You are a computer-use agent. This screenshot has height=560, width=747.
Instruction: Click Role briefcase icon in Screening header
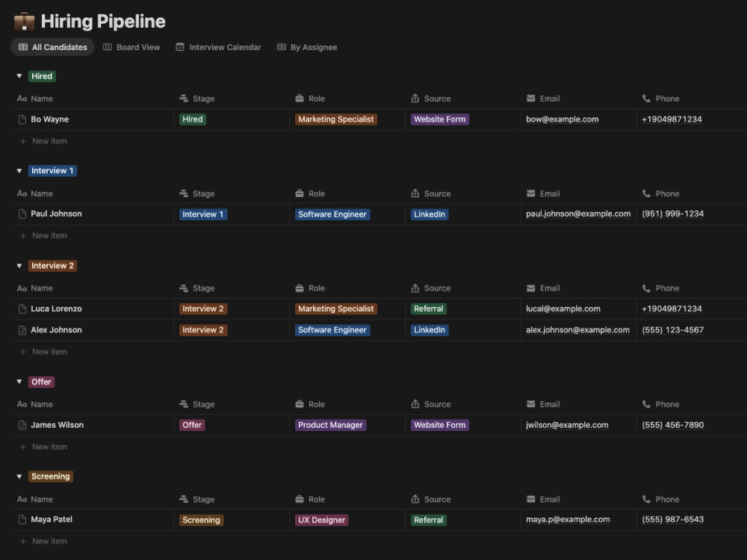click(300, 499)
